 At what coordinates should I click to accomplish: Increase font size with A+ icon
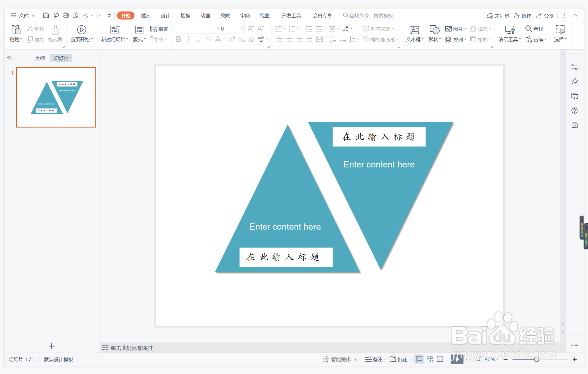251,29
